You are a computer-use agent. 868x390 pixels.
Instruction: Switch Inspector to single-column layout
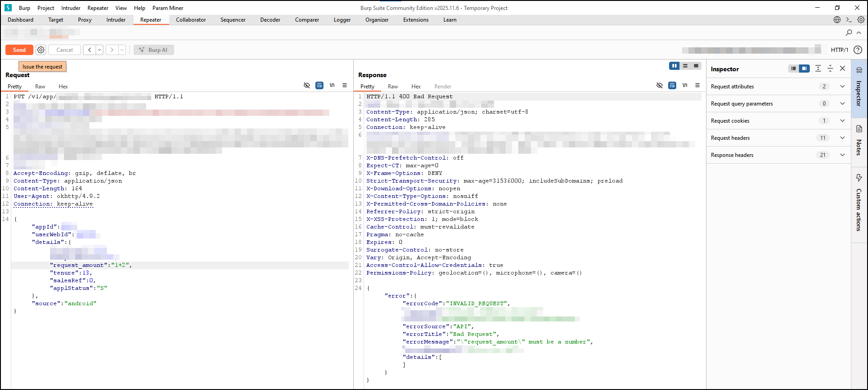tap(794, 69)
